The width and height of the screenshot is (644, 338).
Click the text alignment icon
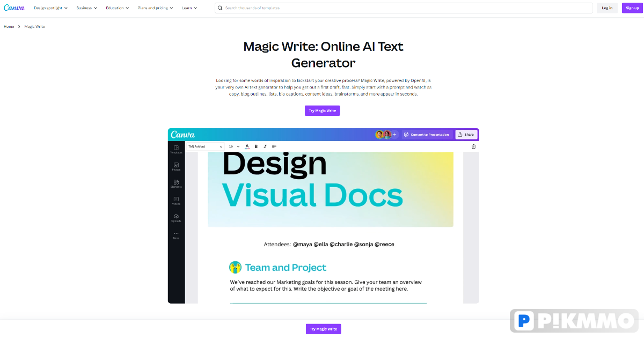(x=274, y=146)
